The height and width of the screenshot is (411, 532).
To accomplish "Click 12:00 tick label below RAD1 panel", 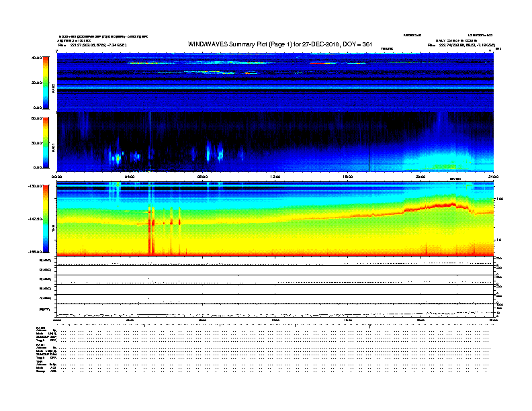I will point(275,177).
